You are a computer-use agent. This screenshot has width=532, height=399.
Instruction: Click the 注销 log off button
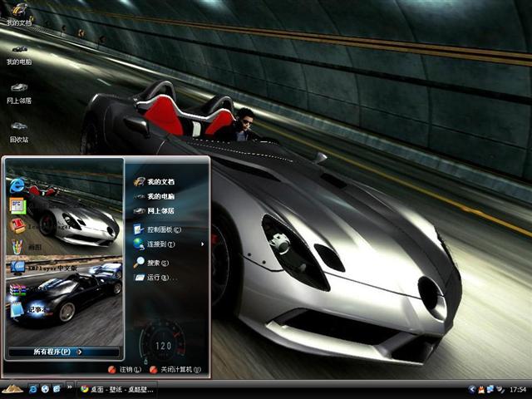[124, 369]
